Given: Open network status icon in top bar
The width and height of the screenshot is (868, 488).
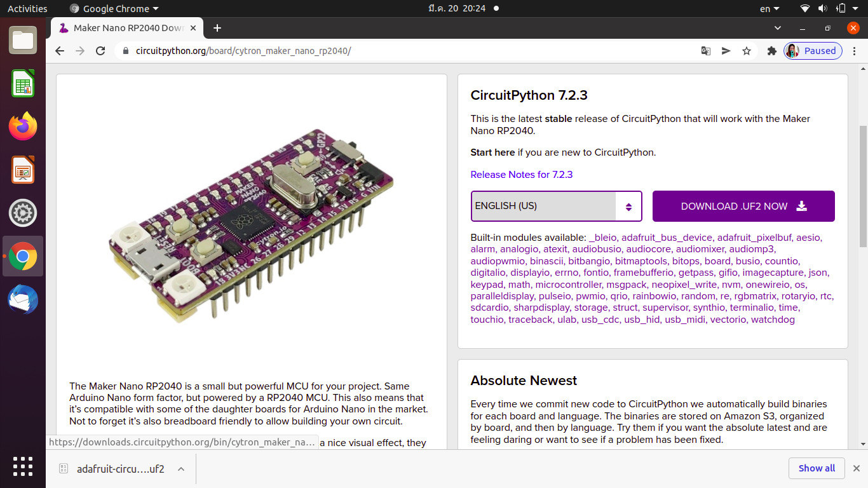Looking at the screenshot, I should pos(805,8).
